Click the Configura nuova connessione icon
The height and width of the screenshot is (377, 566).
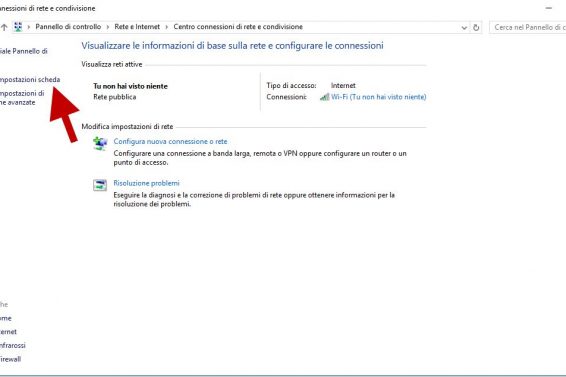coord(100,143)
